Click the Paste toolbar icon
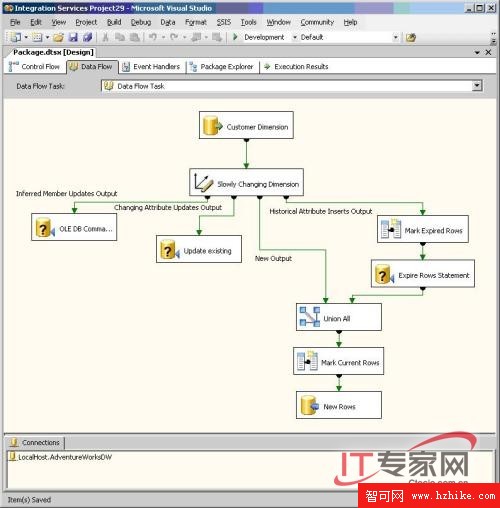The width and height of the screenshot is (500, 508). click(x=134, y=37)
